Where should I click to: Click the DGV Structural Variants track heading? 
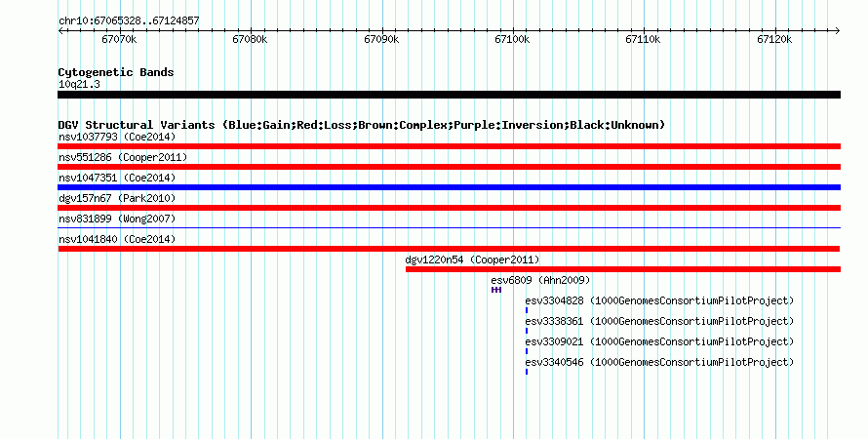(361, 125)
